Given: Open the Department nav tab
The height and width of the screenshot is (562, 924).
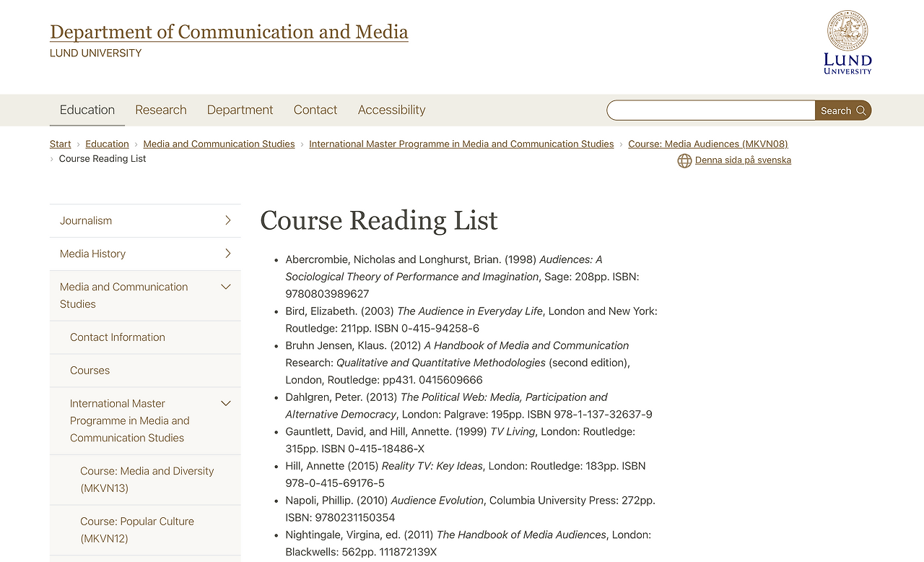Looking at the screenshot, I should (240, 110).
